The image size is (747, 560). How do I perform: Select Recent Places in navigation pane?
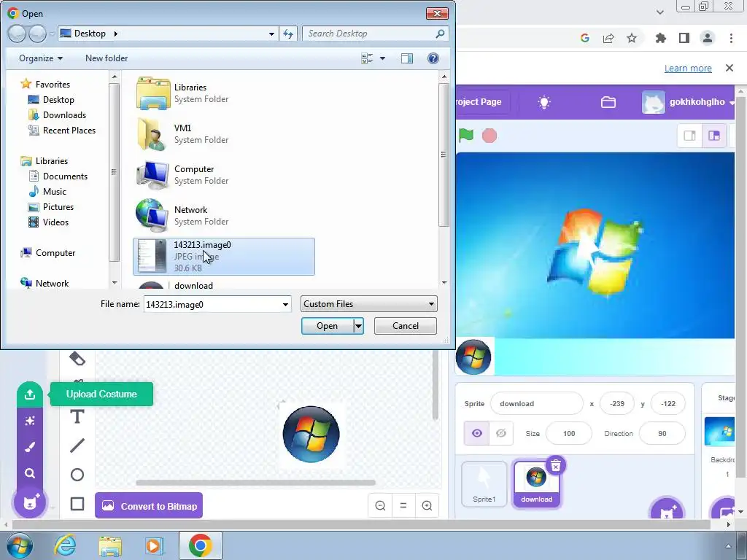pyautogui.click(x=61, y=130)
